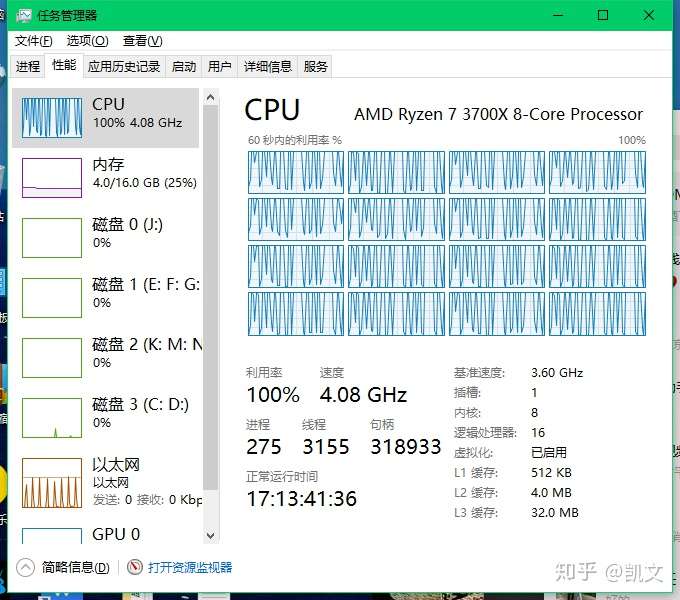This screenshot has height=600, width=680.
Task: Click the process count 275
Action: coord(264,447)
